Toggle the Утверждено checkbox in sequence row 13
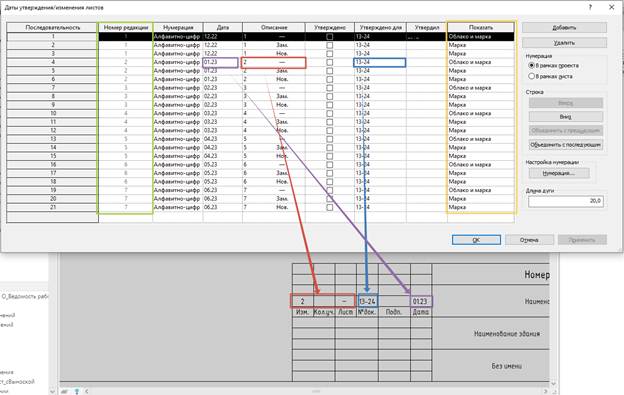Screen dimensions: 624x395 (330, 139)
